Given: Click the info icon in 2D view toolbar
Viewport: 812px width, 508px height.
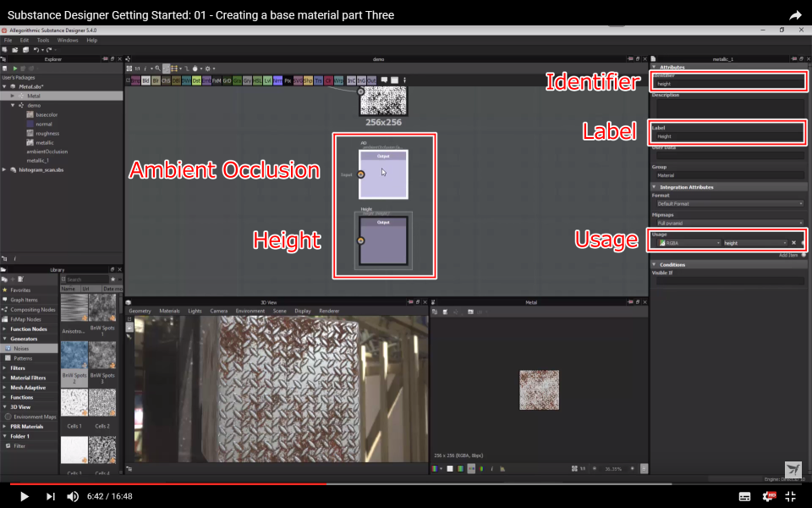Looking at the screenshot, I should point(492,468).
